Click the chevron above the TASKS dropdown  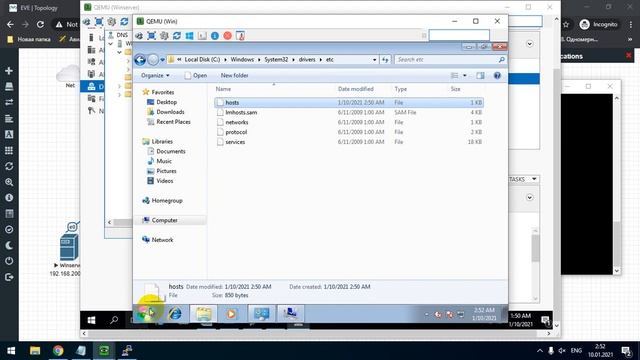[x=529, y=44]
